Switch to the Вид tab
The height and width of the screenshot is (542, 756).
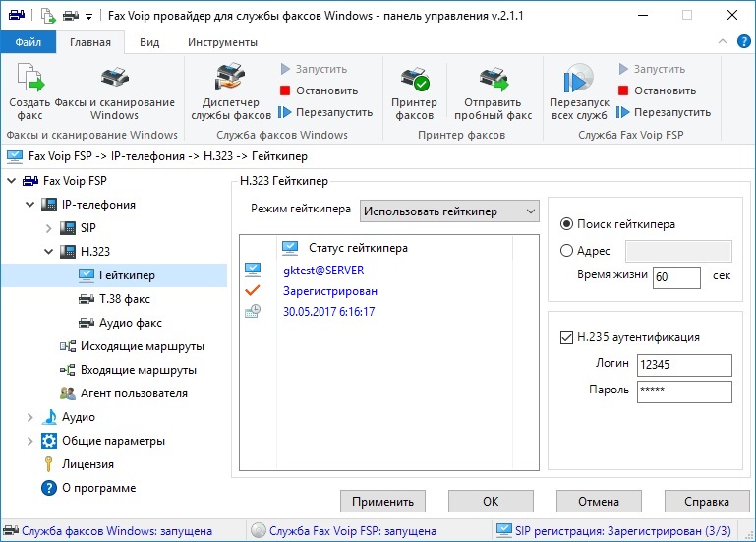(x=149, y=42)
